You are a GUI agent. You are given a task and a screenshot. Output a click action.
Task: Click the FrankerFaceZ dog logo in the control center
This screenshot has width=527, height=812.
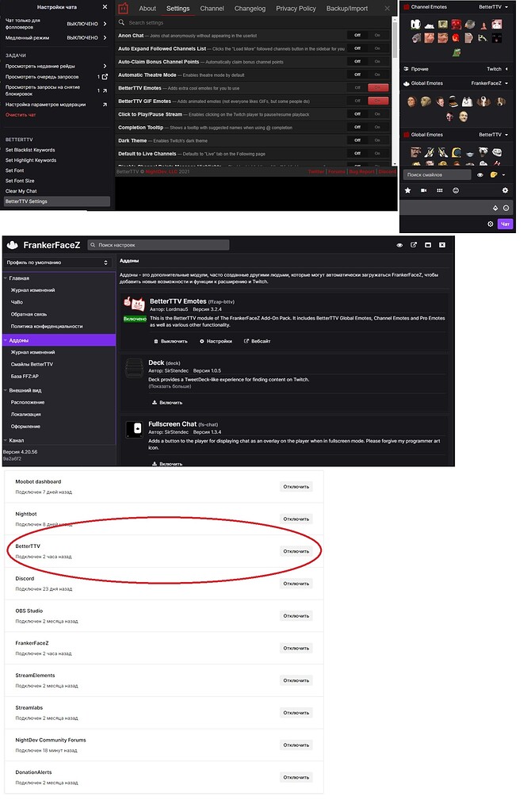pyautogui.click(x=13, y=245)
